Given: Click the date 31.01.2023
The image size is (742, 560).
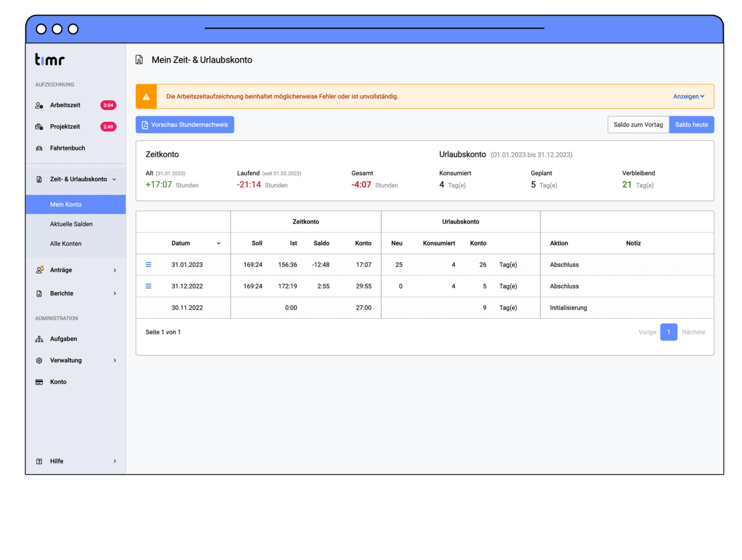Looking at the screenshot, I should [187, 265].
